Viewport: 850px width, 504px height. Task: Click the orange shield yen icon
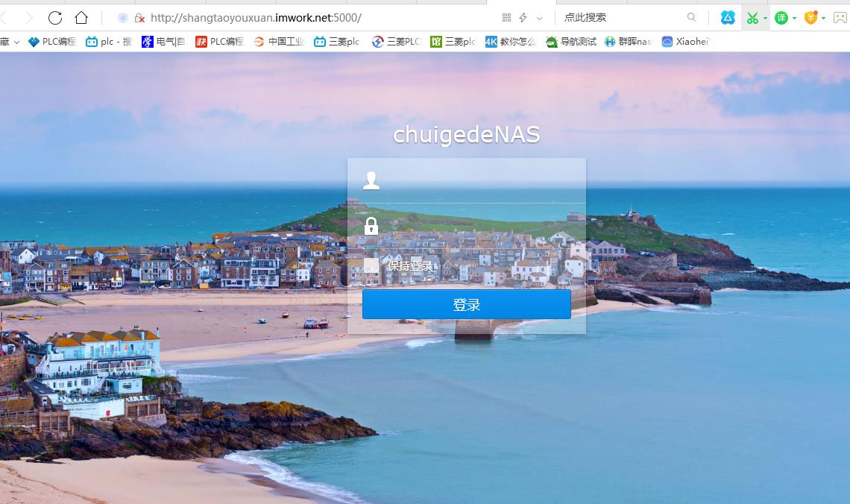811,18
